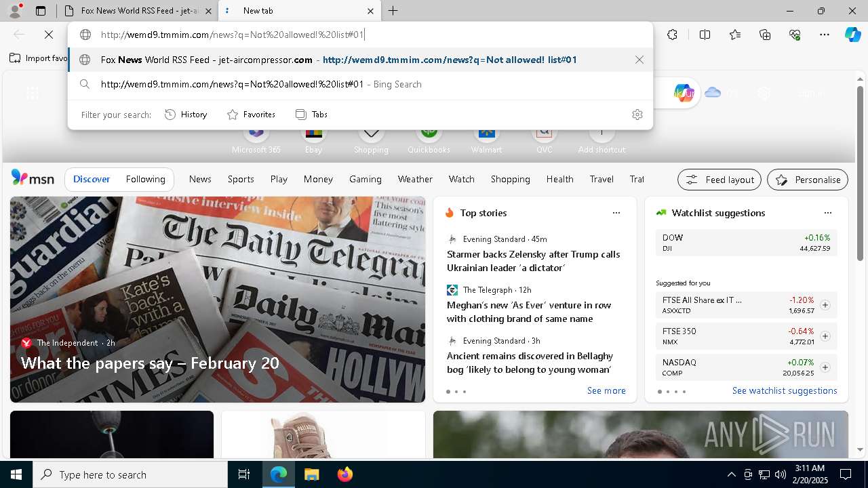This screenshot has height=488, width=868.
Task: Close the Fox News World RSS Feed tab
Action: 208,11
